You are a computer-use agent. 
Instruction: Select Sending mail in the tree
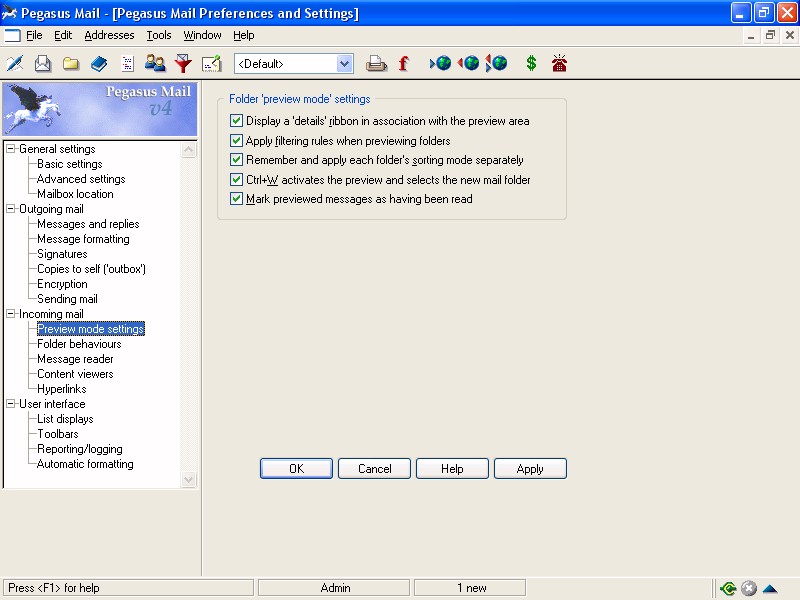(67, 299)
